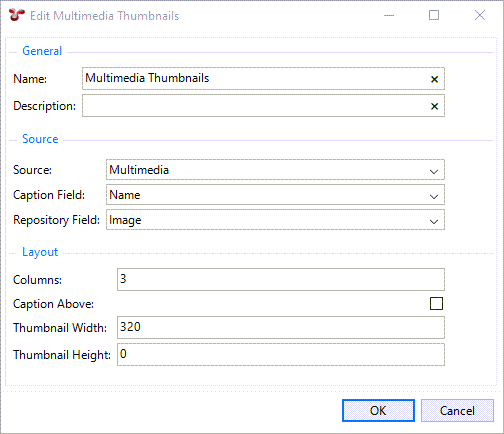This screenshot has width=504, height=434.
Task: Click the Source section header
Action: [40, 139]
